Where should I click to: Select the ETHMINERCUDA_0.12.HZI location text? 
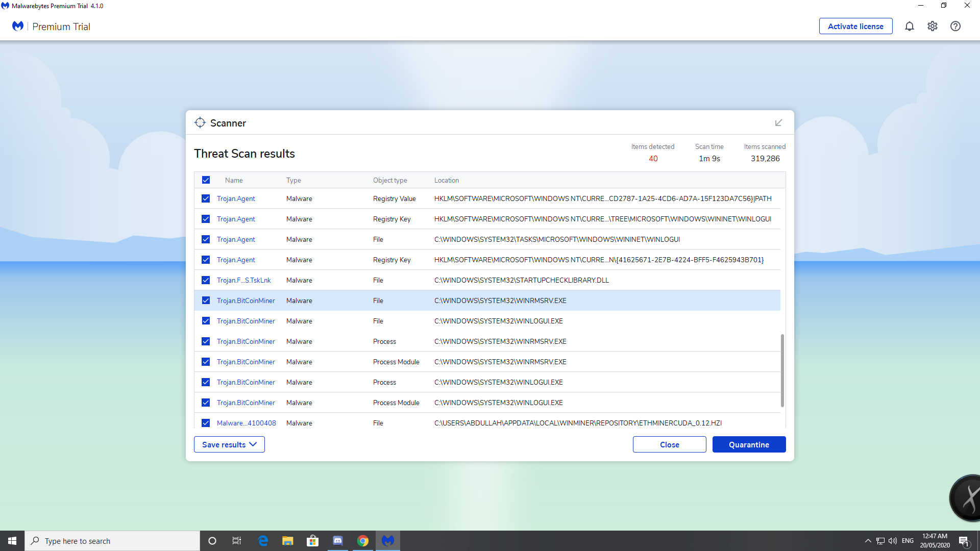coord(578,423)
